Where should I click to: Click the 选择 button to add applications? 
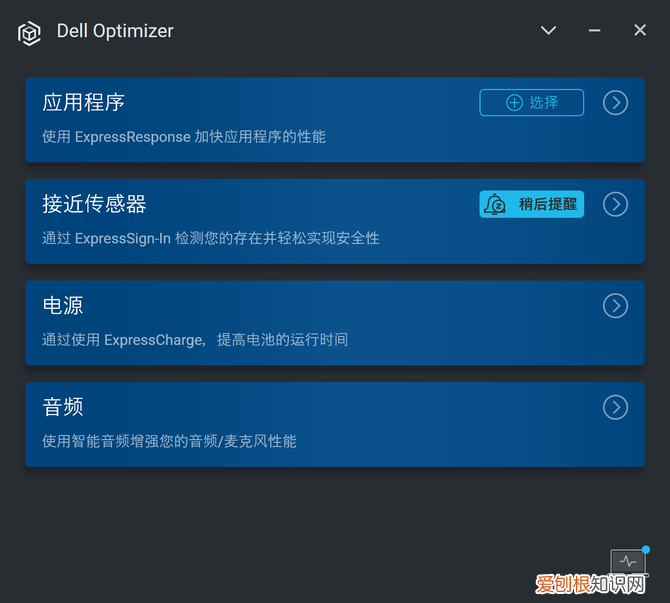click(x=532, y=103)
